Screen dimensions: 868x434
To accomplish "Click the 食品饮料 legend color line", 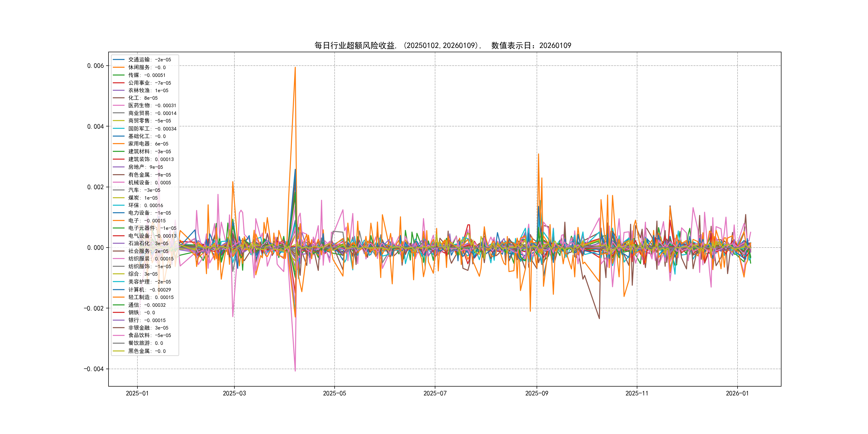I will click(x=119, y=335).
